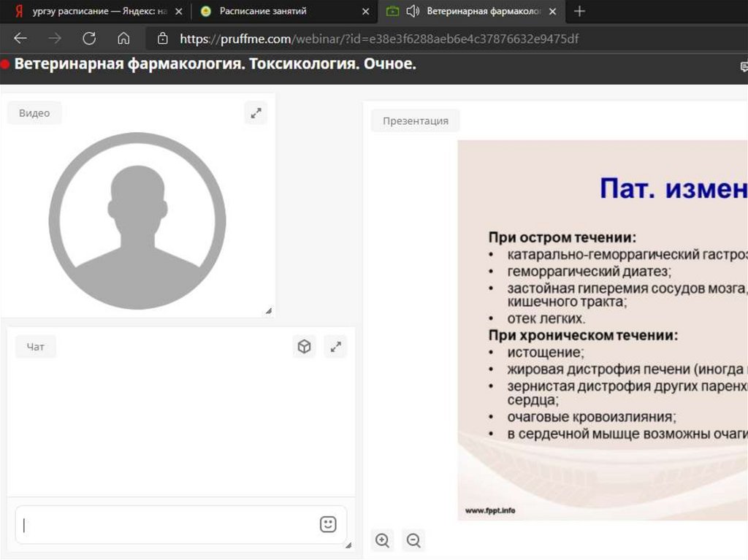
Task: Click the cube icon in Chat panel
Action: [x=304, y=347]
